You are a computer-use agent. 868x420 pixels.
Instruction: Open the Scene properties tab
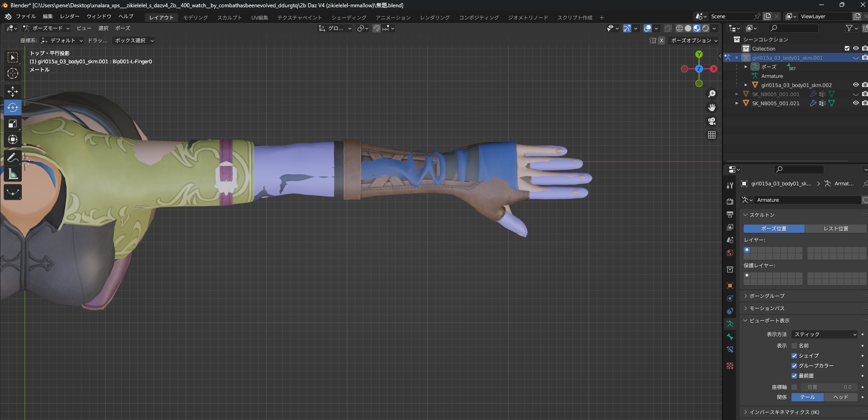[730, 240]
